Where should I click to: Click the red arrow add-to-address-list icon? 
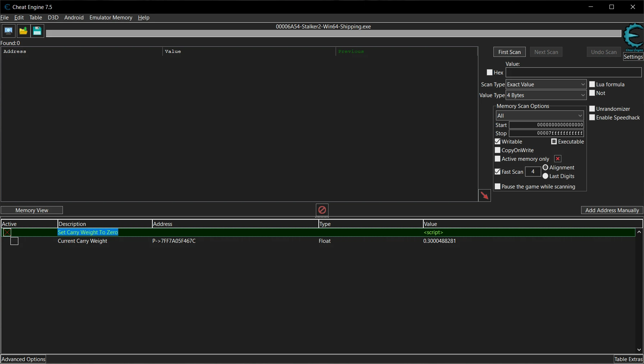point(484,195)
